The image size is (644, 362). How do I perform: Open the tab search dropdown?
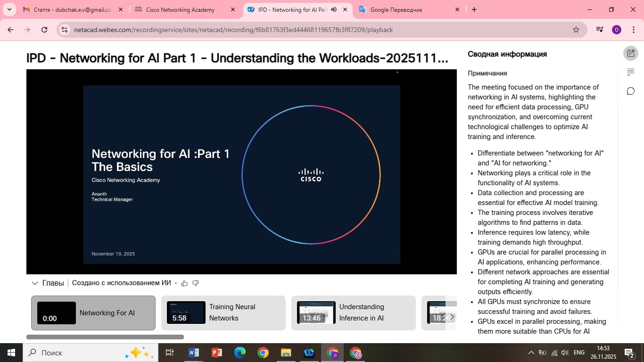(x=9, y=9)
